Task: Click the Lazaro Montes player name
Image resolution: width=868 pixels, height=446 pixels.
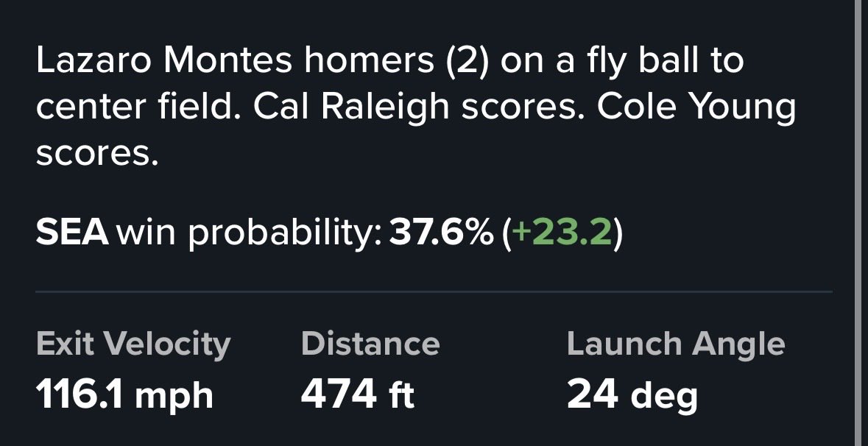Action: coord(164,60)
